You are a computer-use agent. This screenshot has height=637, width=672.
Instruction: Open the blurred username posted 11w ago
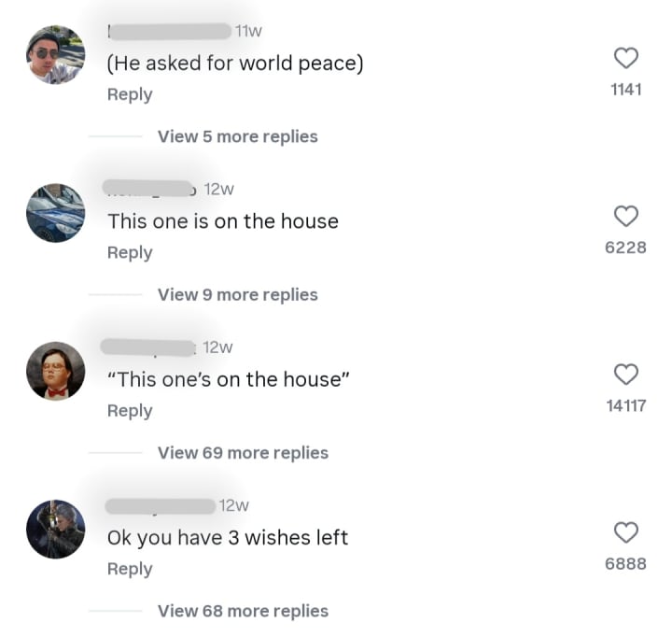[169, 32]
